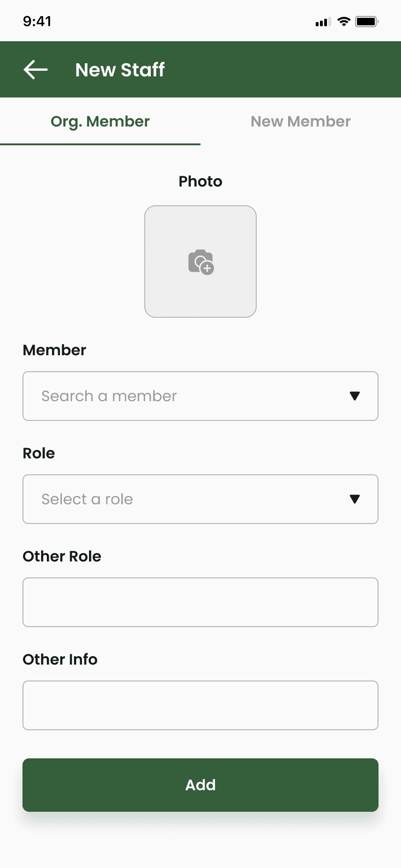Tap the cellular signal bars icon

(323, 22)
